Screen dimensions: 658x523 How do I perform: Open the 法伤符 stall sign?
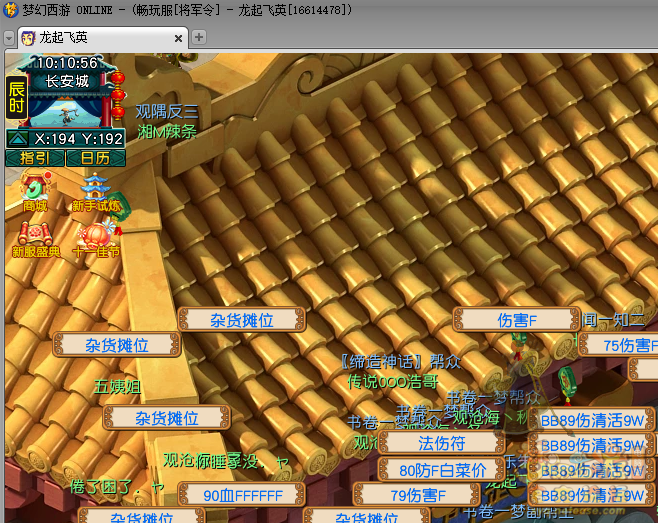(x=441, y=443)
